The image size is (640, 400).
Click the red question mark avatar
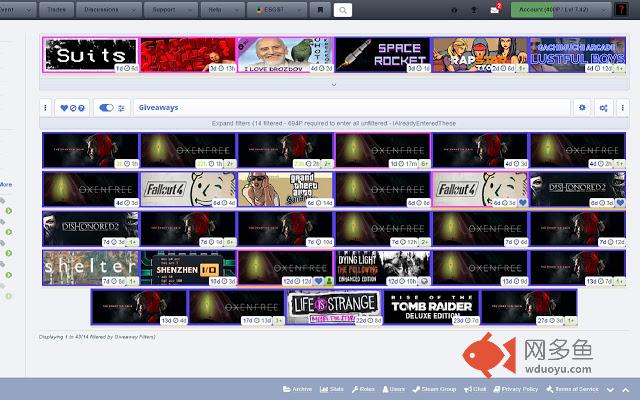pyautogui.click(x=621, y=9)
